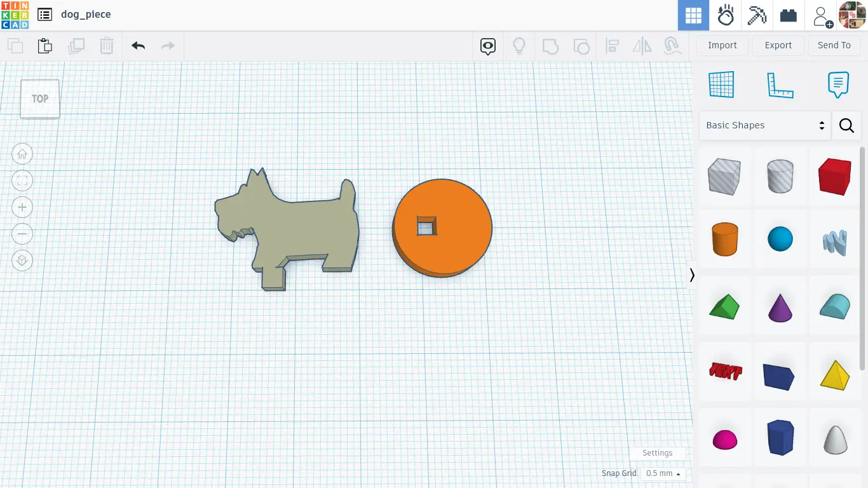Image resolution: width=868 pixels, height=488 pixels.
Task: Open the Notes tool
Action: coord(838,85)
